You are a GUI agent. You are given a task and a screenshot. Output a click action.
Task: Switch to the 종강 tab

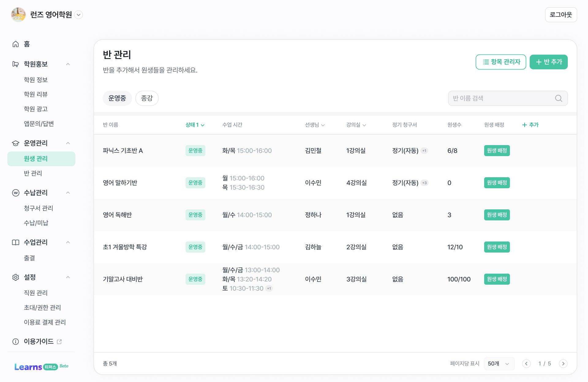[147, 98]
